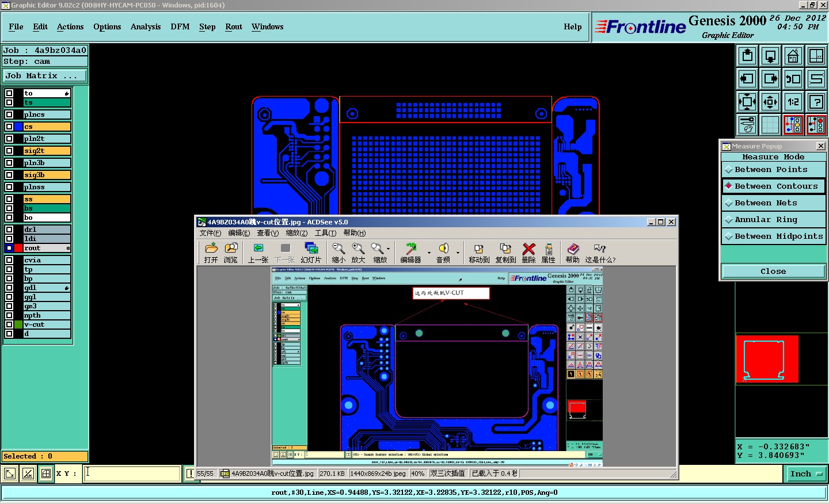Viewport: 829px width, 504px height.
Task: Click green color swatch of v-cut layer
Action: tap(18, 324)
